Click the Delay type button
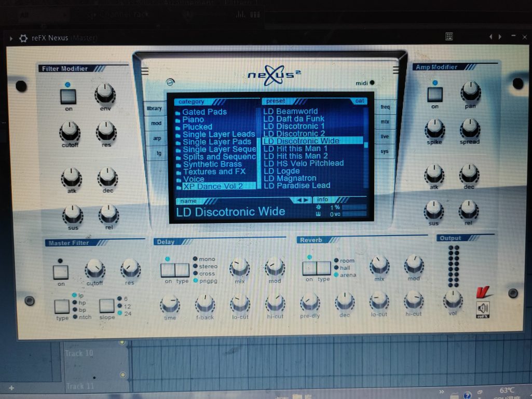 tap(182, 270)
